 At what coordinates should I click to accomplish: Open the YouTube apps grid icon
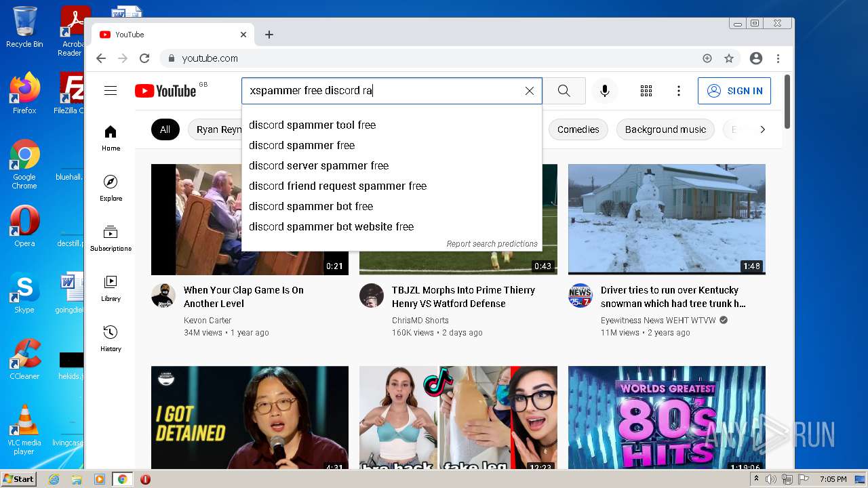point(646,91)
